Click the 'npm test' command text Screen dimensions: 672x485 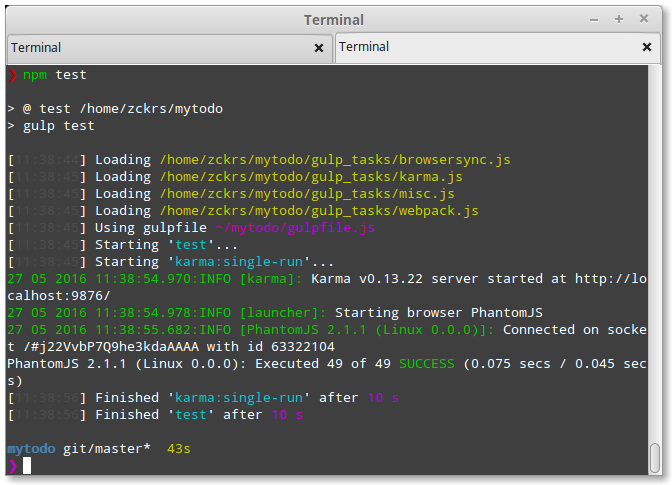tap(55, 74)
